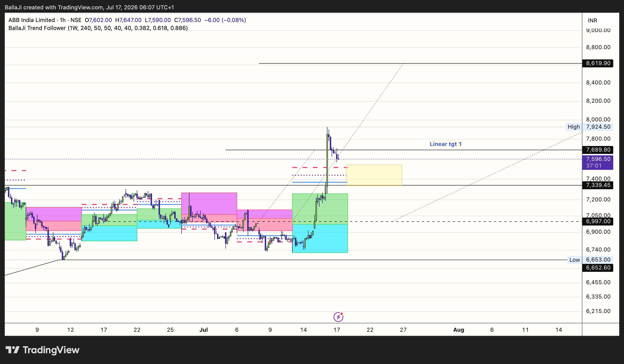Click the INR currency selector
This screenshot has height=364, width=624.
600,21
